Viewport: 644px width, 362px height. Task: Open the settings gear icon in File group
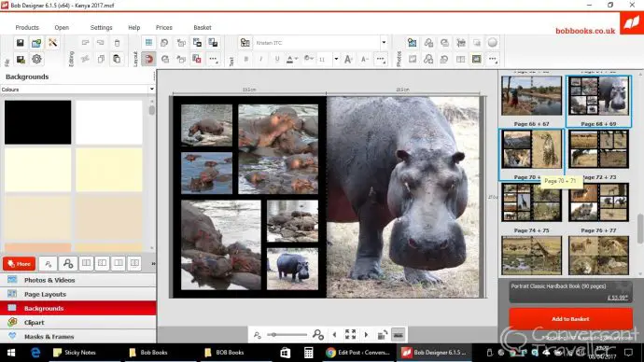coord(36,59)
